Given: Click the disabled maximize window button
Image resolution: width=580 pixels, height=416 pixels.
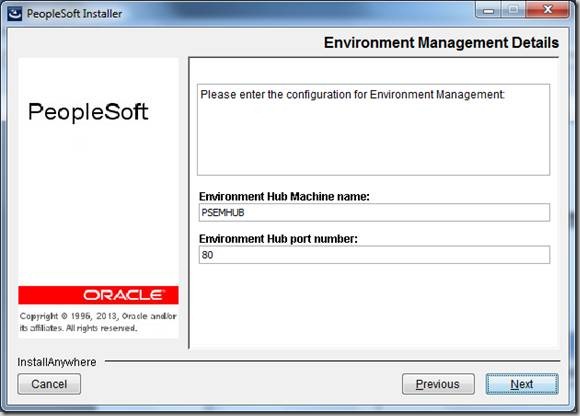Looking at the screenshot, I should click(513, 10).
